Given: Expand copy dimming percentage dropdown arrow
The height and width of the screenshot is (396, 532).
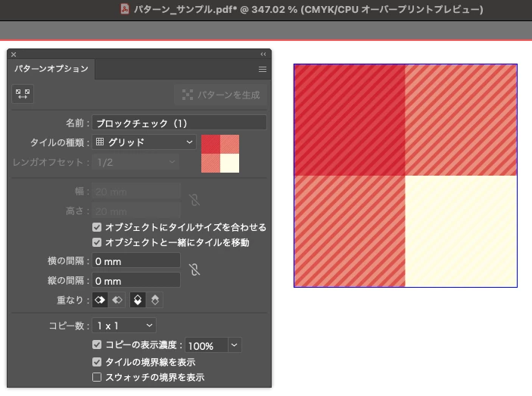Looking at the screenshot, I should tap(235, 345).
